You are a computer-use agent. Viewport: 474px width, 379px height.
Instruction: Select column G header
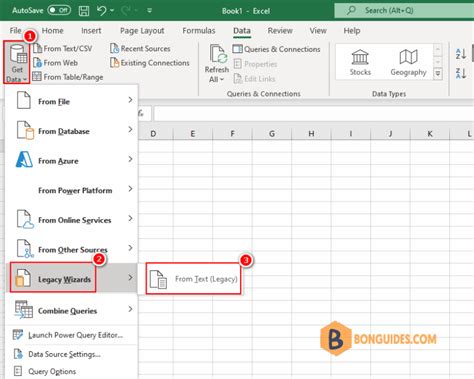[272, 134]
